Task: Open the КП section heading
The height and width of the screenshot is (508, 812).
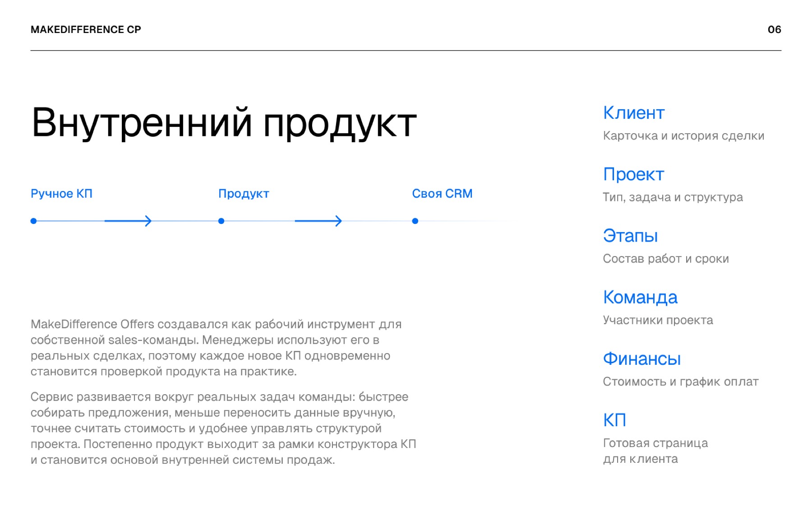Action: tap(614, 420)
